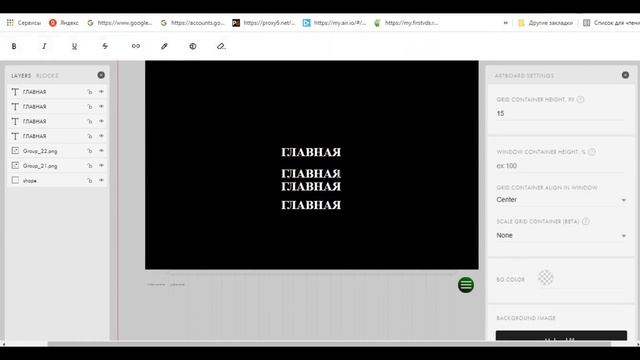
Task: Open the Список для чтения reading list
Action: click(611, 23)
